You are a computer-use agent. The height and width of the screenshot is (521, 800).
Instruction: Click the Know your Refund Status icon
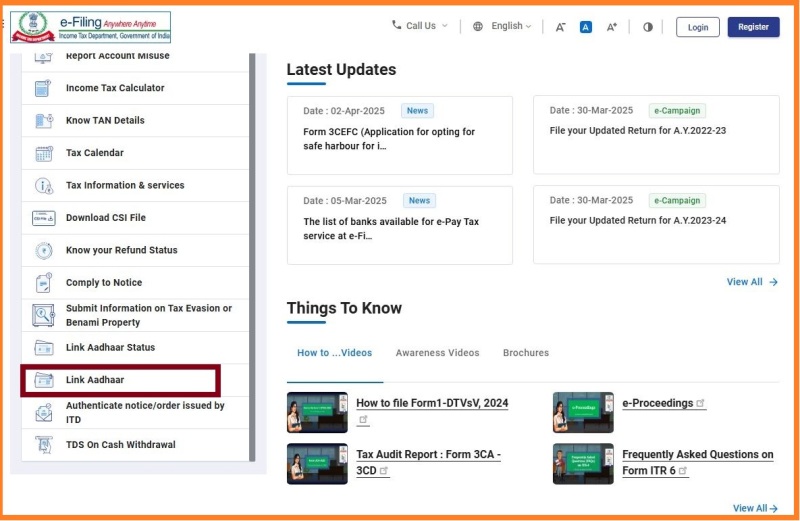click(x=43, y=250)
